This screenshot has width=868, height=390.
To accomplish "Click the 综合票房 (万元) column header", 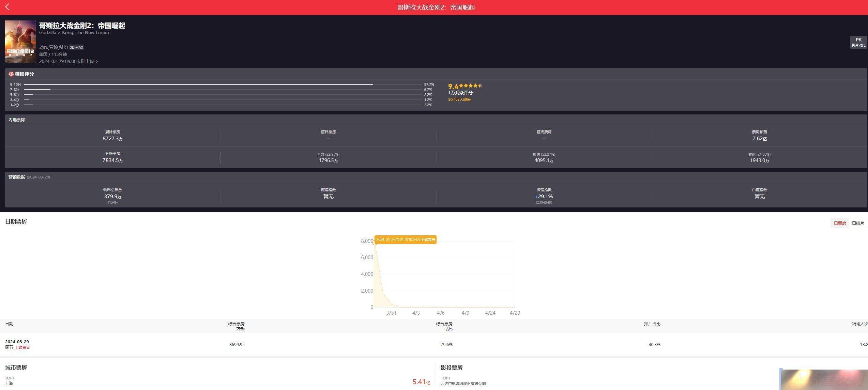I will (x=237, y=326).
